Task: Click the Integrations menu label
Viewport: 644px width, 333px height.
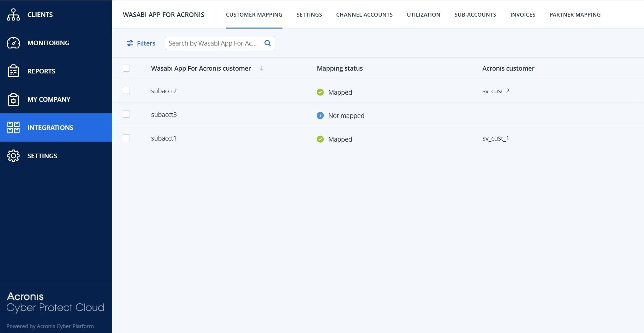Action: coord(50,127)
